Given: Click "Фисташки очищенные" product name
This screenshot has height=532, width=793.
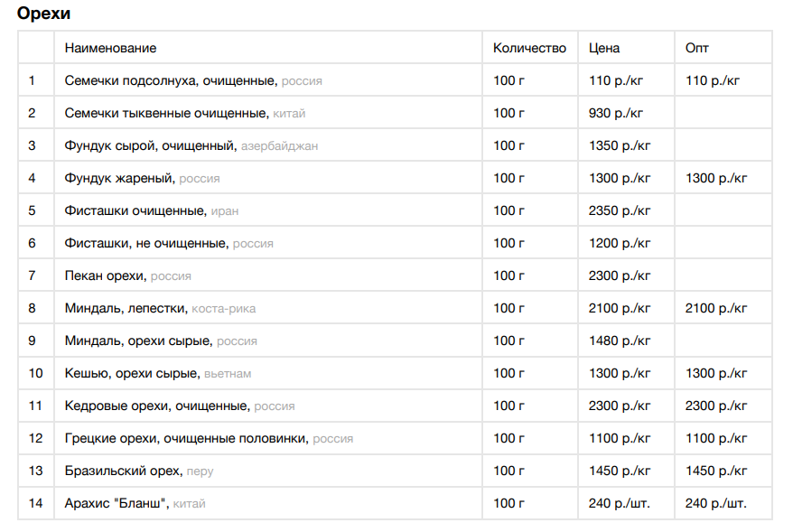Looking at the screenshot, I should 135,210.
